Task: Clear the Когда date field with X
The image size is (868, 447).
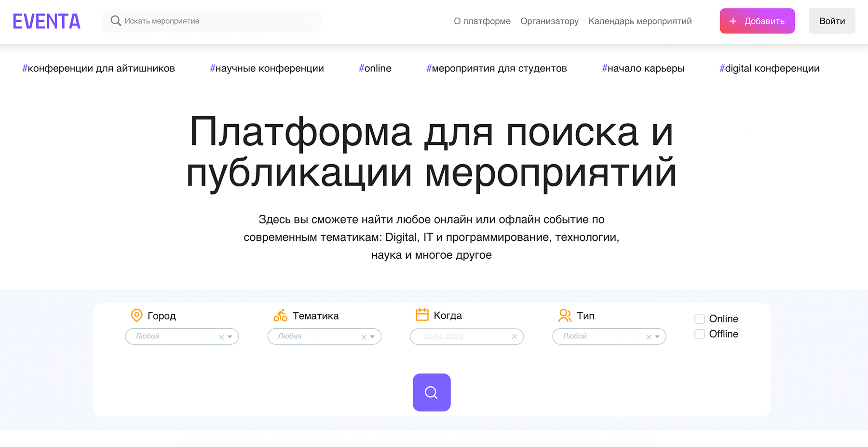Action: 515,337
